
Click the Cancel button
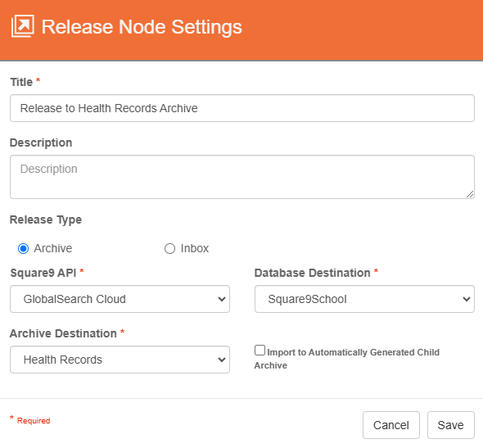391,425
